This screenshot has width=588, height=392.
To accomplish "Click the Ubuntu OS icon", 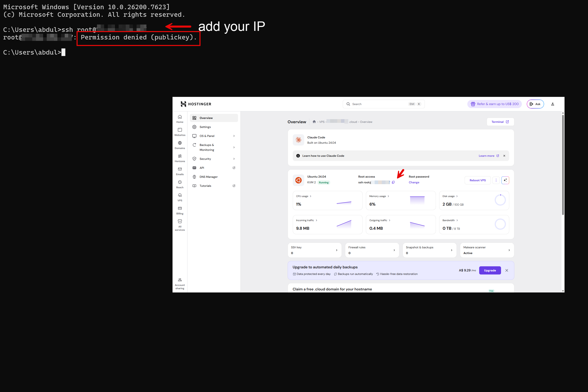I will click(x=298, y=180).
